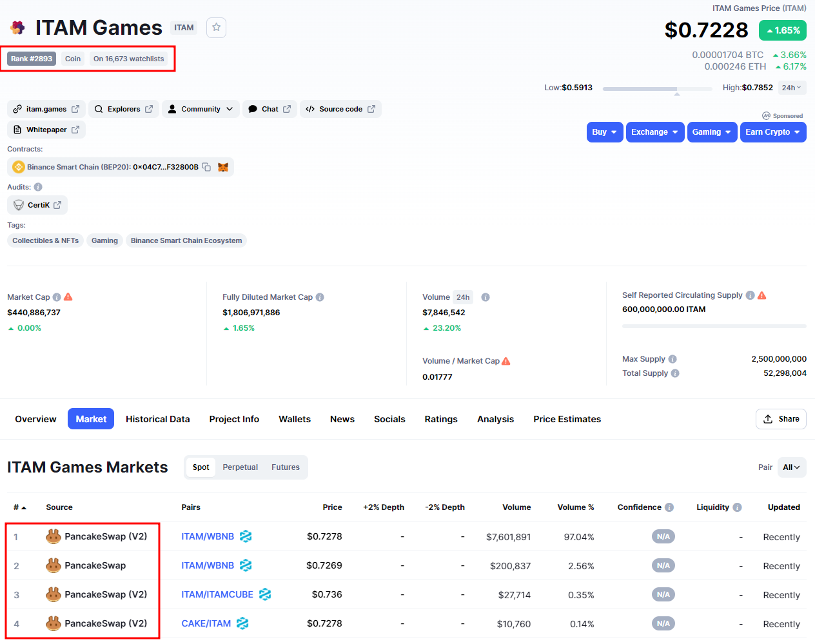Image resolution: width=815 pixels, height=644 pixels.
Task: Open the CAKE/ITAM pair link
Action: tap(206, 623)
